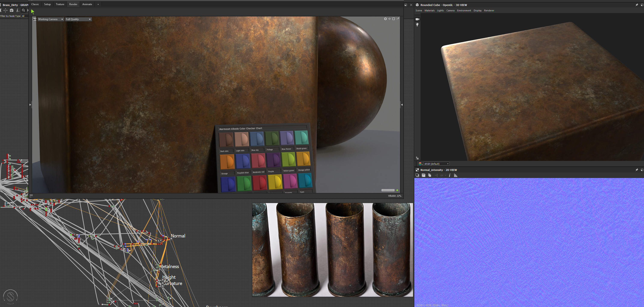The width and height of the screenshot is (644, 307).
Task: Open the Setup tab
Action: point(47,4)
